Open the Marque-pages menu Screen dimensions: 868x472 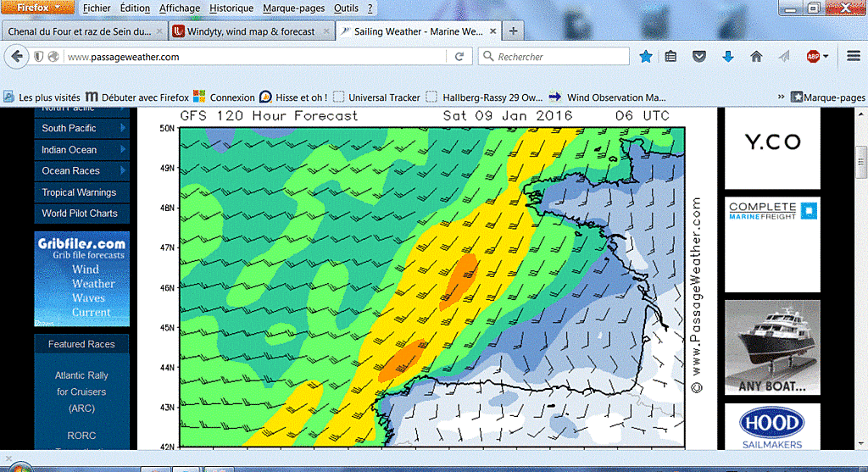[293, 8]
